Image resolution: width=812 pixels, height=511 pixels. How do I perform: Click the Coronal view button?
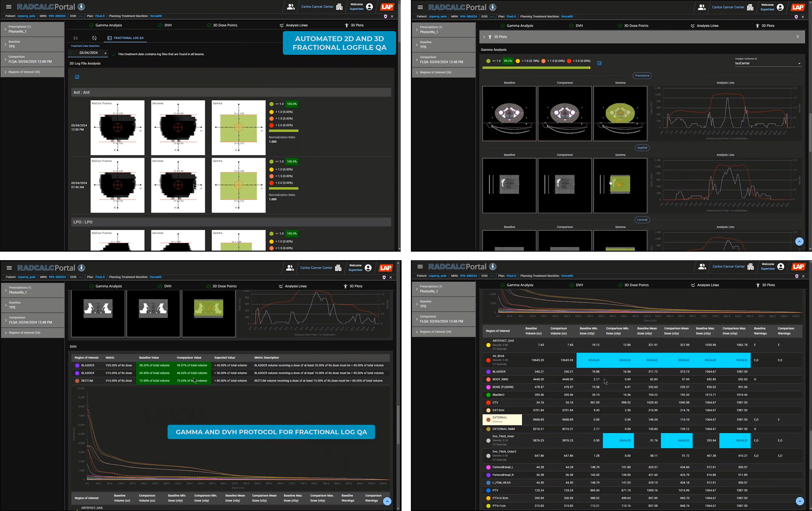(x=642, y=220)
